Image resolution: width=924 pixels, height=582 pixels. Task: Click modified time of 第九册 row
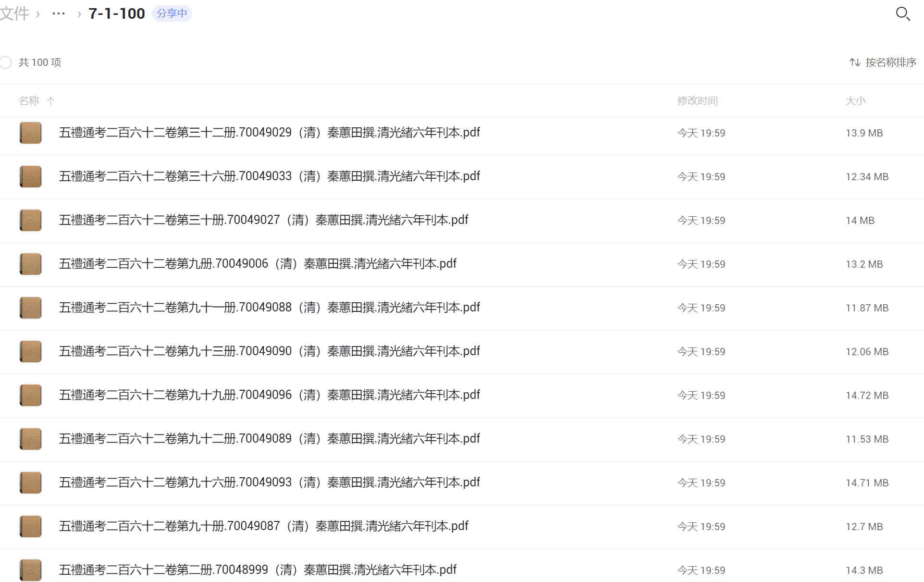[701, 264]
